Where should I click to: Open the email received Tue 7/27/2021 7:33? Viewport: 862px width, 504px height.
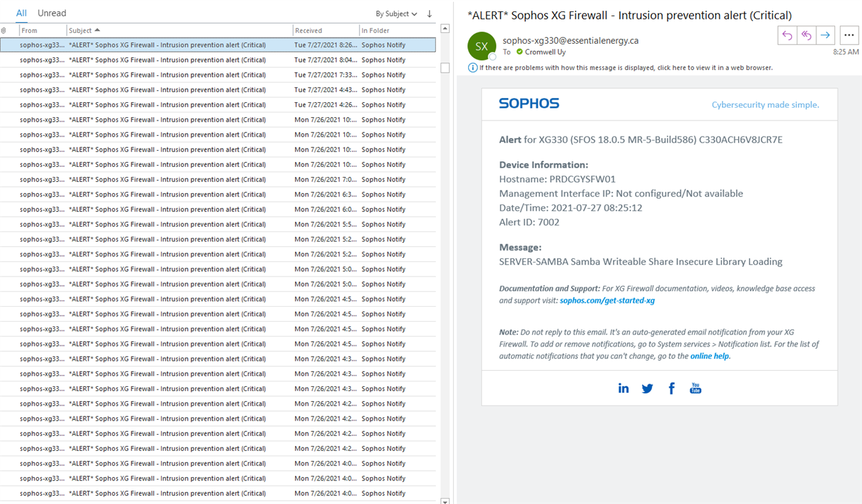point(218,75)
